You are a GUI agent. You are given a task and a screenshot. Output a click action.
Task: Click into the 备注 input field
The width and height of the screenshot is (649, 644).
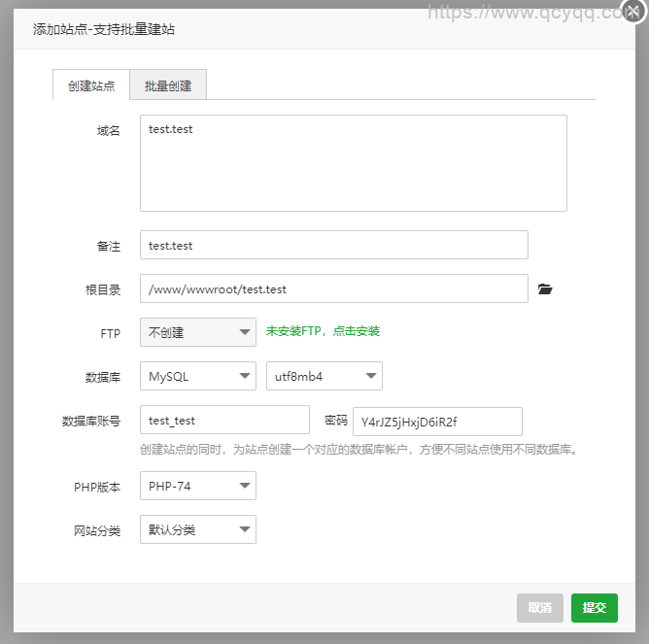pyautogui.click(x=334, y=245)
